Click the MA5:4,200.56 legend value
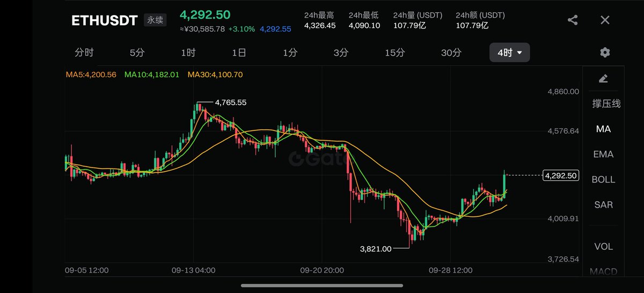644x293 pixels. point(91,75)
